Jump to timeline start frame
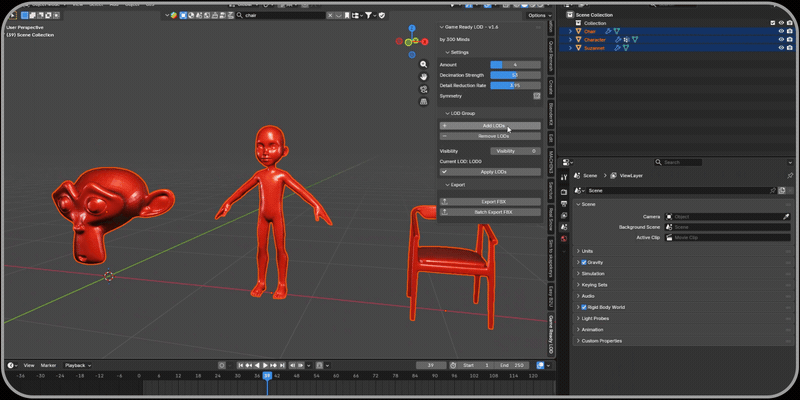This screenshot has width=800, height=400. pos(241,365)
